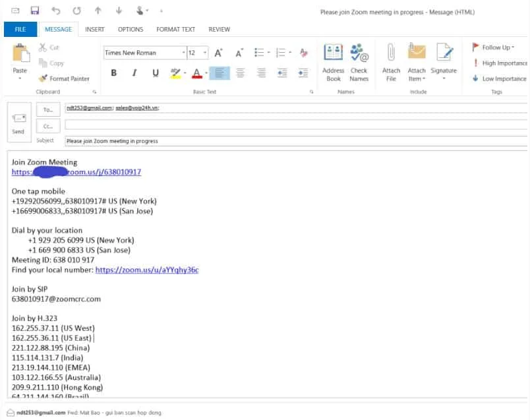This screenshot has width=530, height=420.
Task: Expand the bullet list style arrow
Action: click(x=269, y=52)
